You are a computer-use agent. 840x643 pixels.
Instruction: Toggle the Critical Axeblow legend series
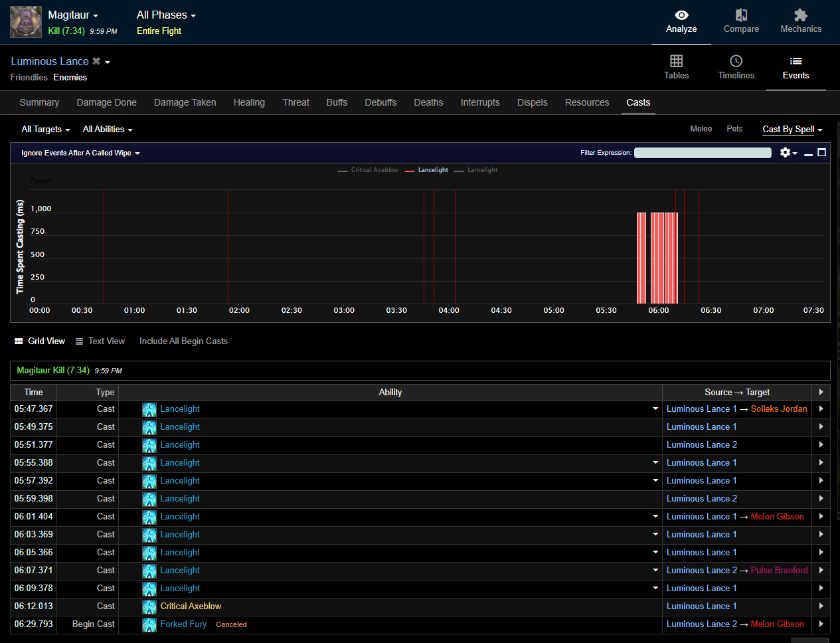click(368, 170)
